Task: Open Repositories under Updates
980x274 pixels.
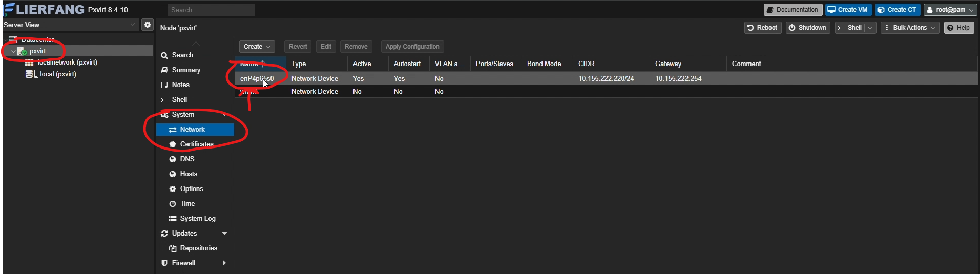Action: 198,248
